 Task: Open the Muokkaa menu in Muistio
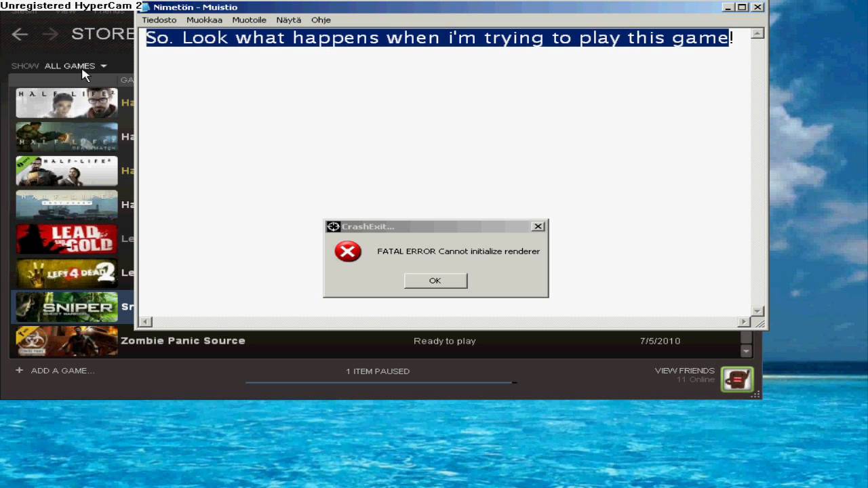coord(204,20)
